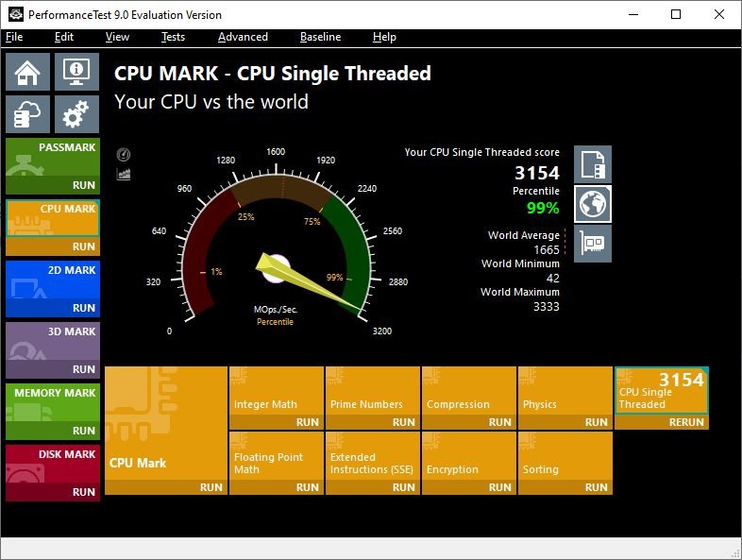Image resolution: width=742 pixels, height=560 pixels.
Task: Select the CPU MARK sidebar tile
Action: pyautogui.click(x=53, y=218)
